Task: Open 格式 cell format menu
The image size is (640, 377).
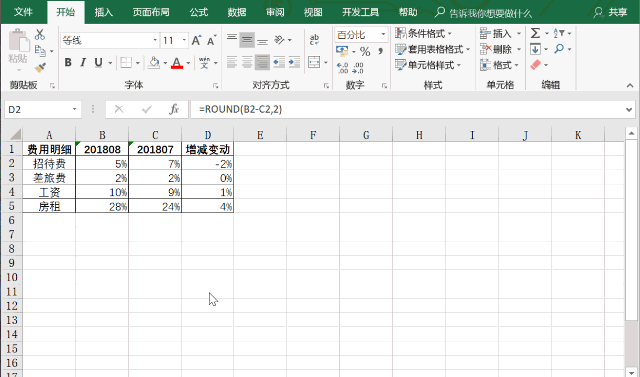Action: pos(500,65)
